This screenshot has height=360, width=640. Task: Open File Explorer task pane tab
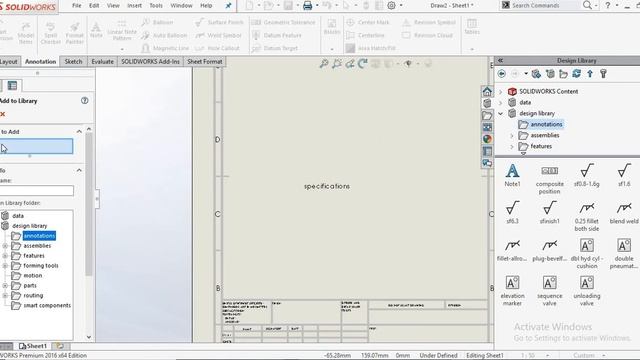click(487, 115)
